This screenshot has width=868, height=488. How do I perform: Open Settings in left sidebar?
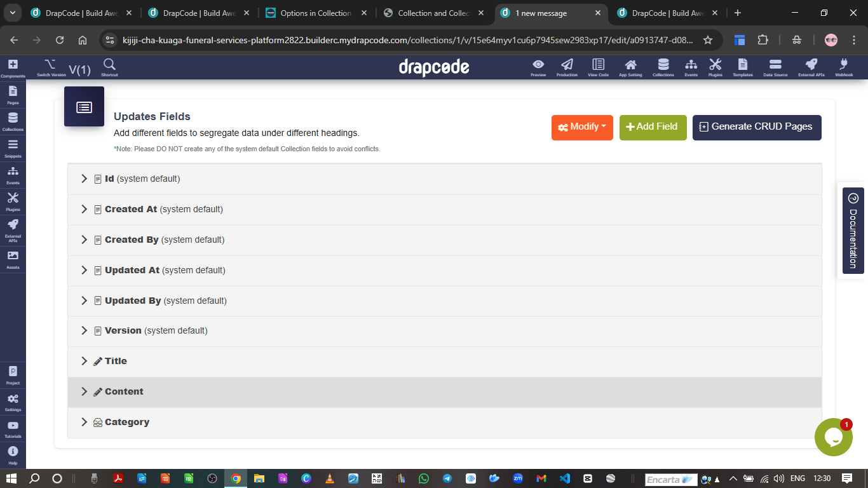pyautogui.click(x=13, y=402)
